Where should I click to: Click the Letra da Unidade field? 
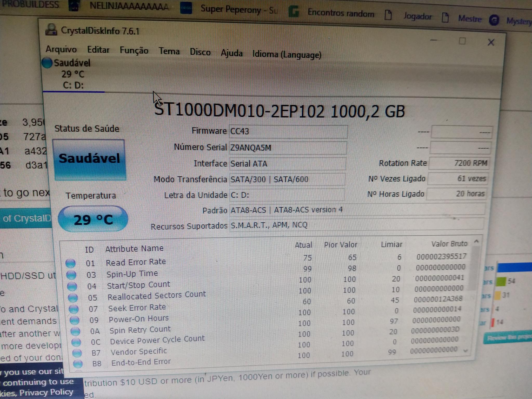287,195
